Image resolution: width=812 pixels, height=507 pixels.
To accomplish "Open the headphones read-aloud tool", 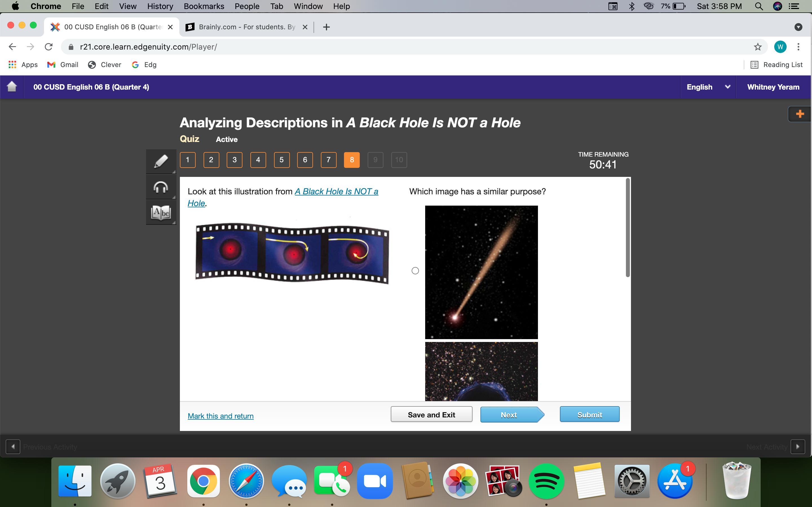I will tap(161, 187).
